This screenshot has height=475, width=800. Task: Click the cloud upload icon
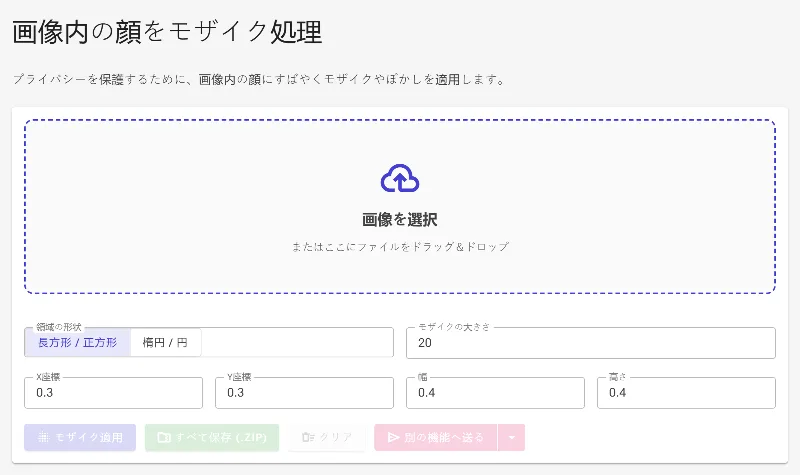[x=400, y=179]
